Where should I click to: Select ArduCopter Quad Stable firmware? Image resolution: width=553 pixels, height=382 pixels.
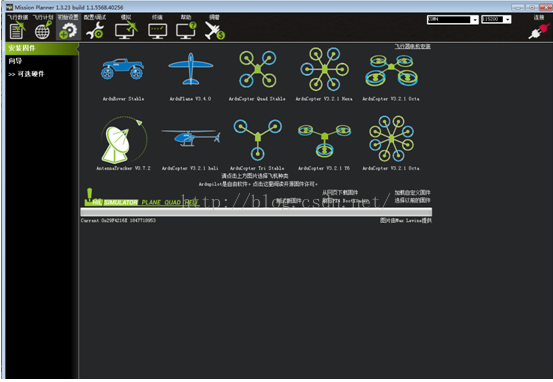[257, 69]
